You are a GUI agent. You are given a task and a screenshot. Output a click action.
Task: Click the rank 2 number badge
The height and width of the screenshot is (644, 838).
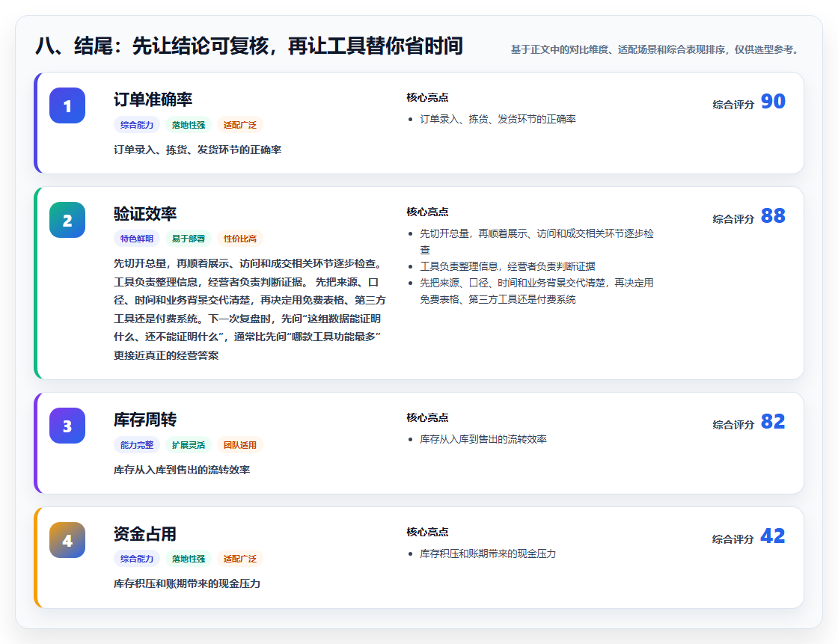(67, 220)
